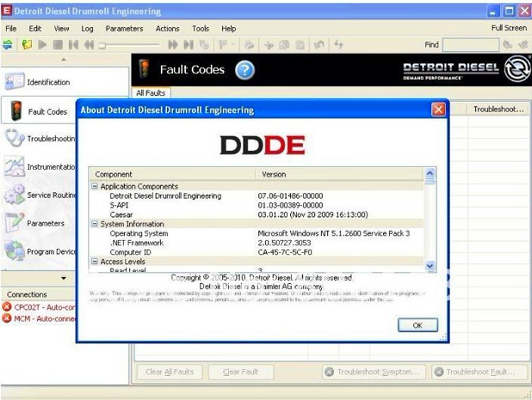Click the log marker flag toolbar icon
Screen dimensions: 532x400
click(x=223, y=45)
